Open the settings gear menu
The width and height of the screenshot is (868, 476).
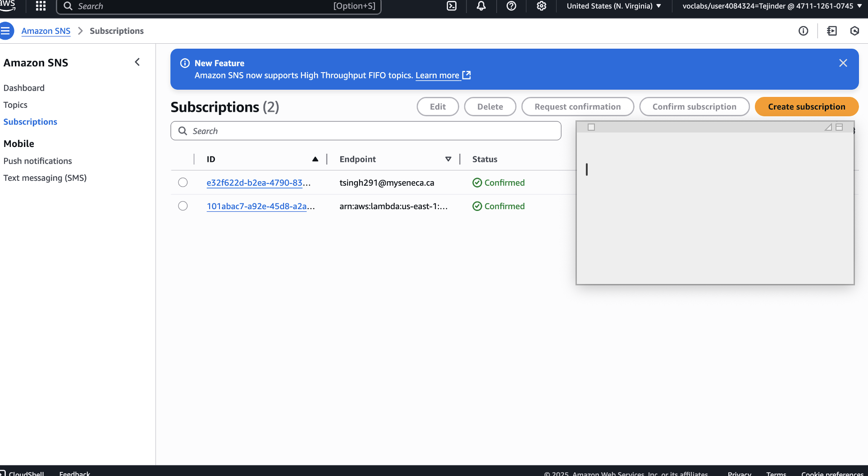(x=541, y=6)
